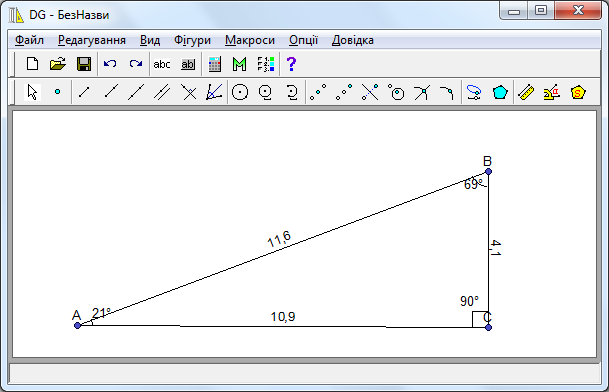The image size is (609, 392).
Task: Close the DG window
Action: pos(578,10)
